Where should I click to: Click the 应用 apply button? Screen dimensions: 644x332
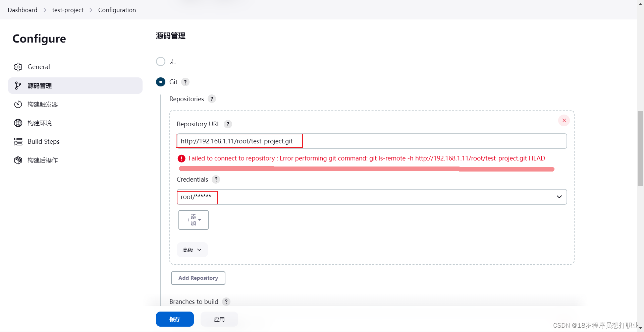coord(219,319)
